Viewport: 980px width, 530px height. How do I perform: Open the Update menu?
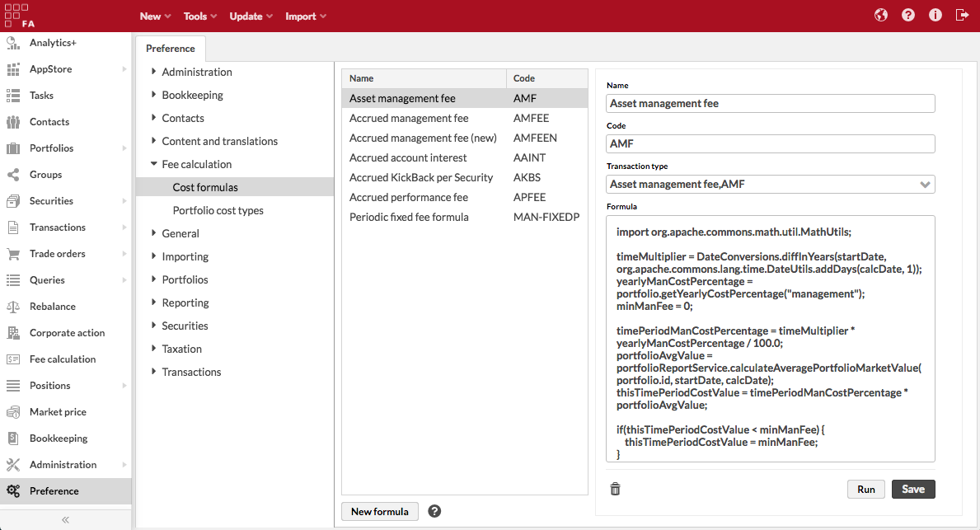point(251,16)
